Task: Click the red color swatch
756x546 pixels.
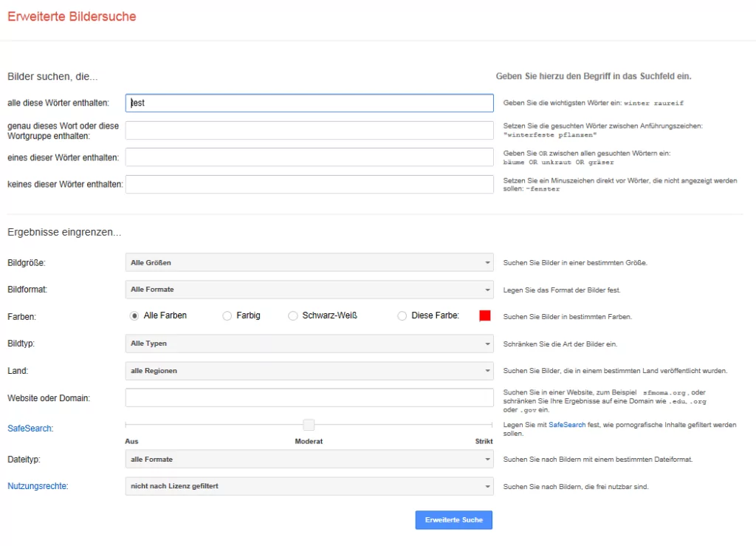Action: [485, 315]
